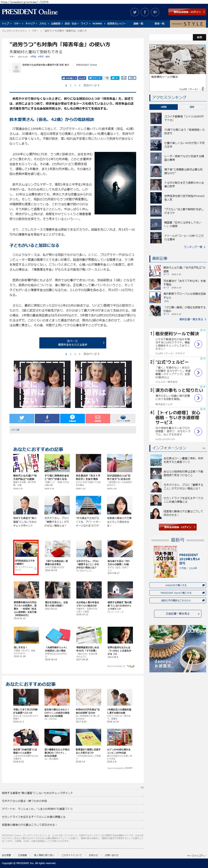Click the large blue Twitter ツイート share button

(x=22, y=418)
